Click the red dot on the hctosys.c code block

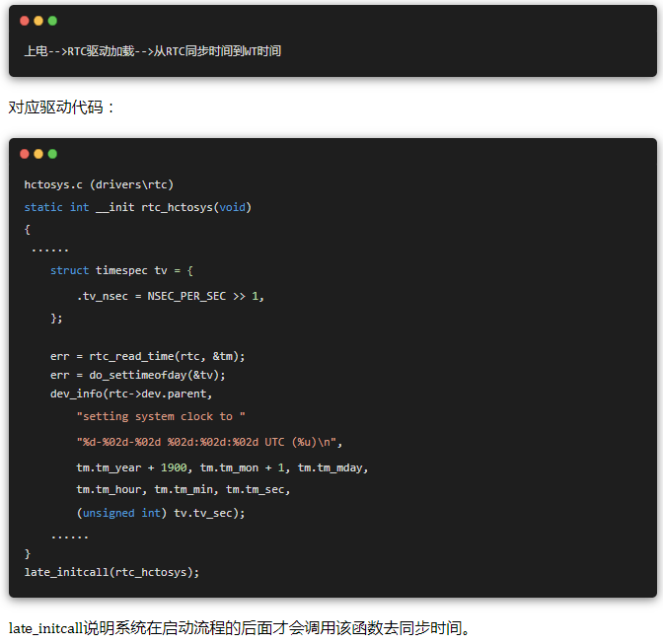pos(25,154)
